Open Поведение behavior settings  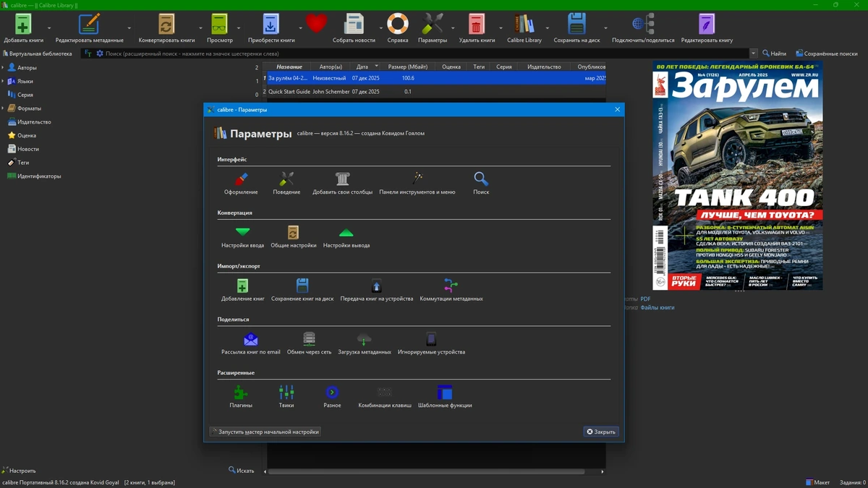point(286,183)
